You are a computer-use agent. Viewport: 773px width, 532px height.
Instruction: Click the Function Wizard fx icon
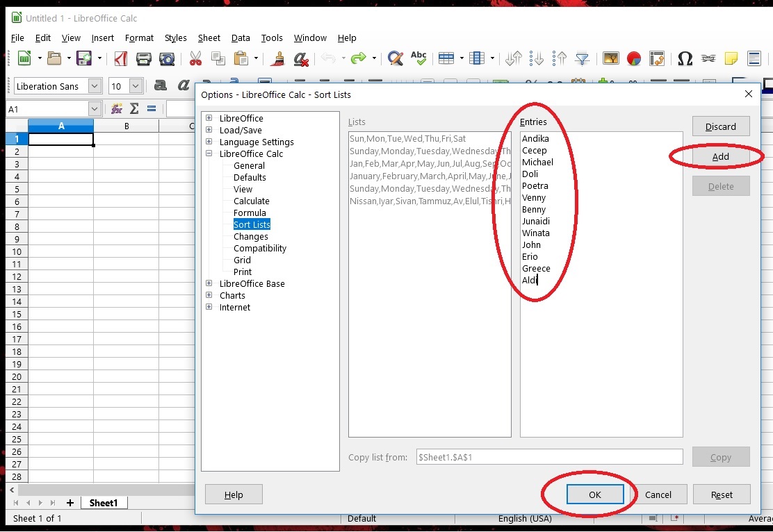tap(117, 109)
